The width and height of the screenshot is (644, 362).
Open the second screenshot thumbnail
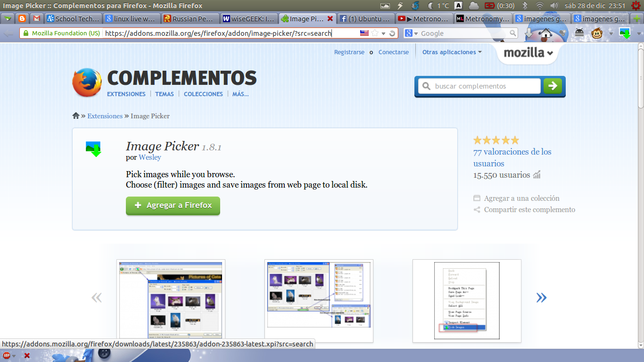pyautogui.click(x=319, y=301)
